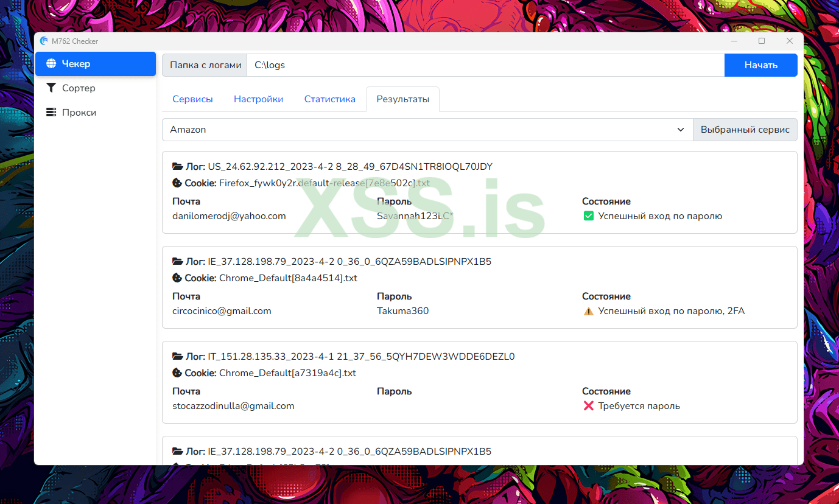This screenshot has width=839, height=504.
Task: Select the email danilomerodj@yahoo.com text
Action: tap(229, 215)
